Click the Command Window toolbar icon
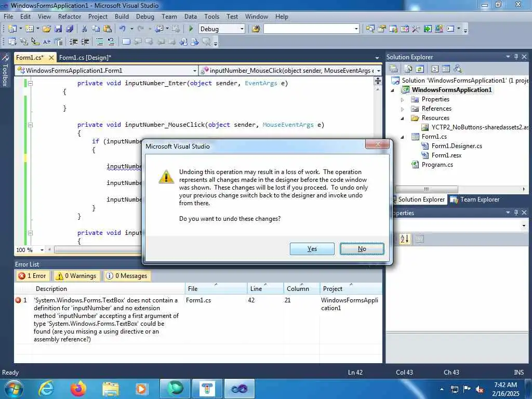Viewport: 532px width, 399px height. click(450, 29)
